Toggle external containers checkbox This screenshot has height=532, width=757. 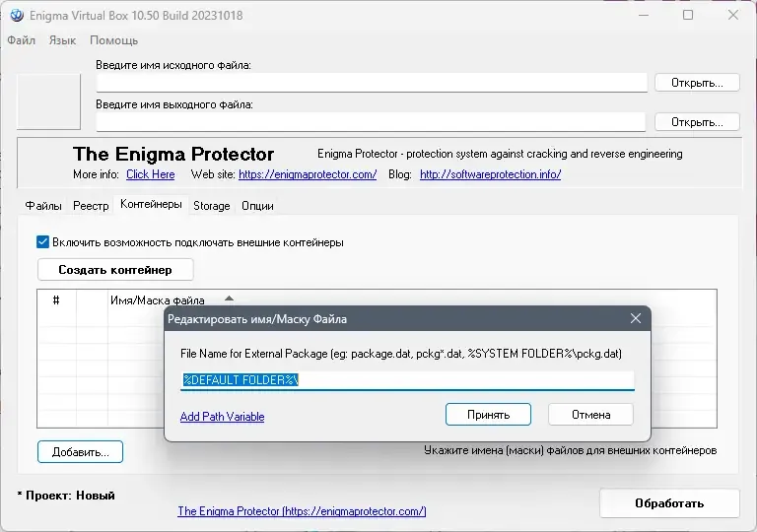(x=42, y=241)
